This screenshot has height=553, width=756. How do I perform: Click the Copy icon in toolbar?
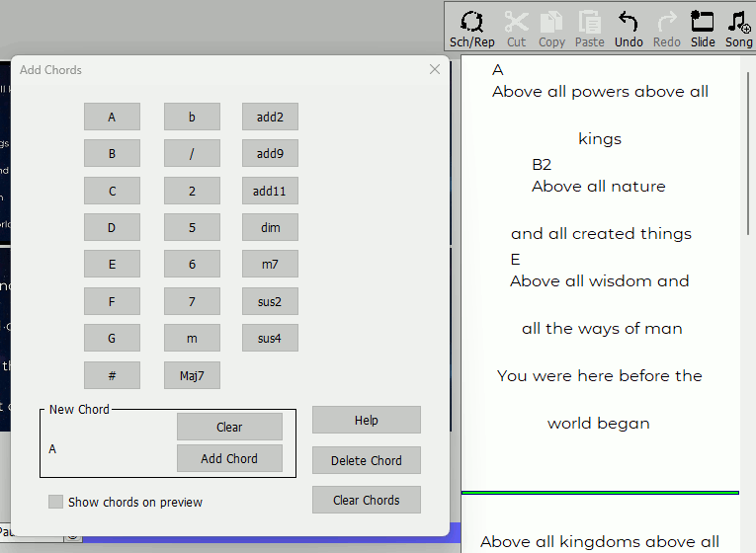pos(551,28)
